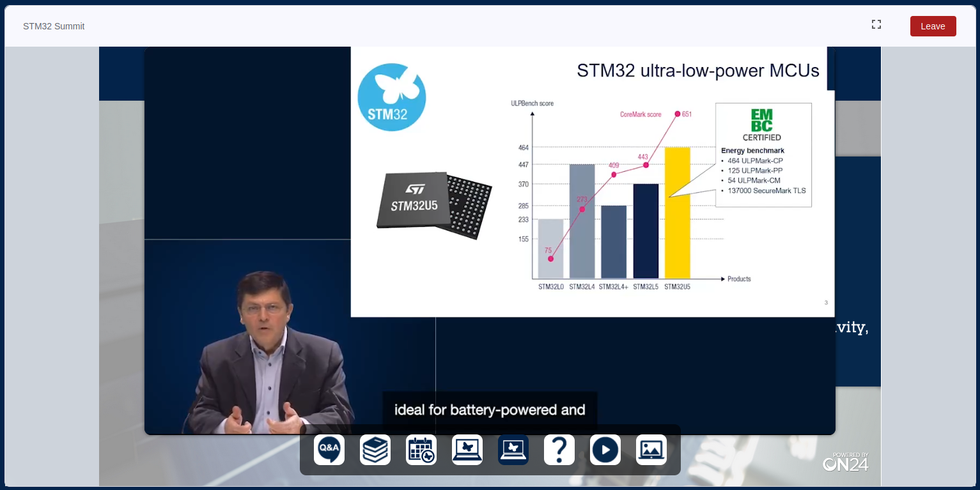The width and height of the screenshot is (980, 490).
Task: Open the stacked books resources widget
Action: 375,450
